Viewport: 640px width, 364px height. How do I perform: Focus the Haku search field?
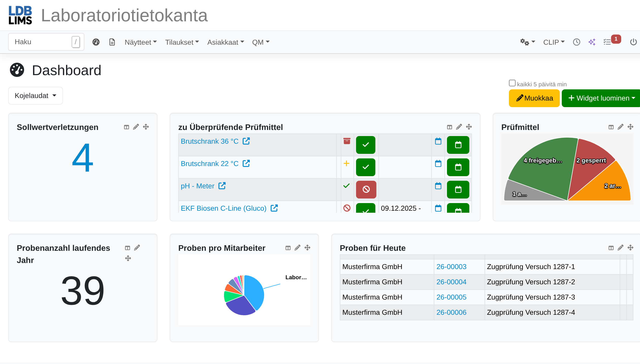click(46, 42)
